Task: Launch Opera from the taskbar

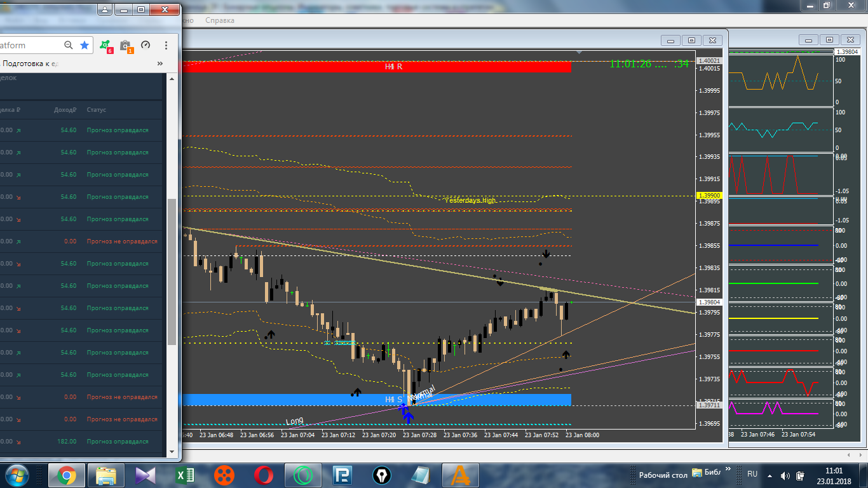Action: click(x=264, y=475)
